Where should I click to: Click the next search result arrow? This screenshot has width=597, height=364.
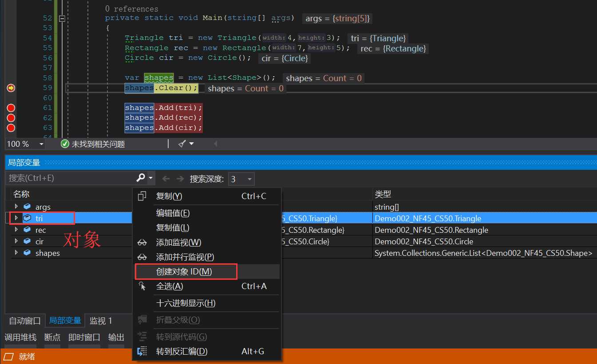(180, 179)
